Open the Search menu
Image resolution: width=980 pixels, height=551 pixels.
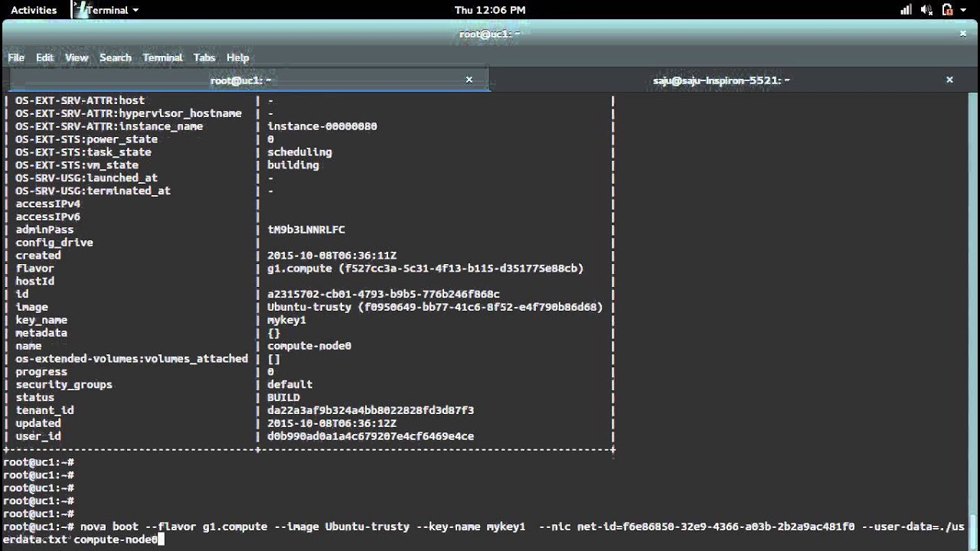click(116, 57)
